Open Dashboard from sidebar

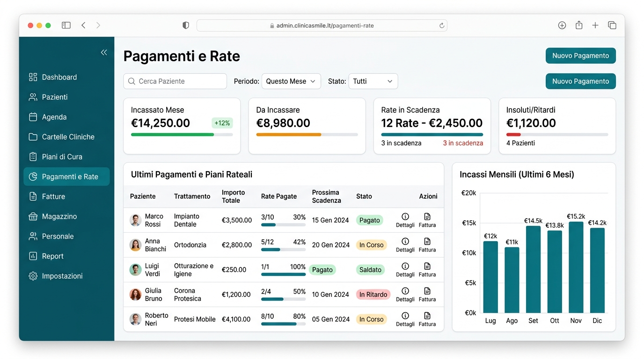(x=66, y=77)
